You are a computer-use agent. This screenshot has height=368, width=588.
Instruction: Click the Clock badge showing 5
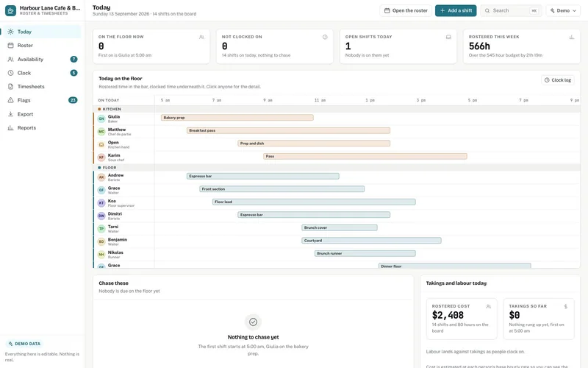coord(74,73)
